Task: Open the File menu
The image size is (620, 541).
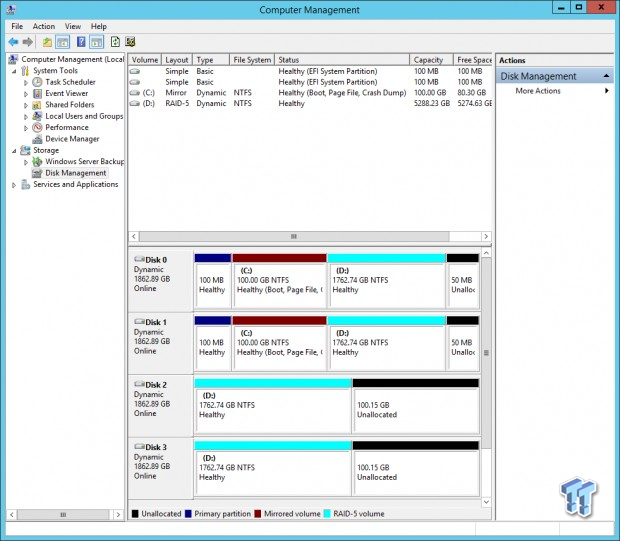Action: [17, 26]
